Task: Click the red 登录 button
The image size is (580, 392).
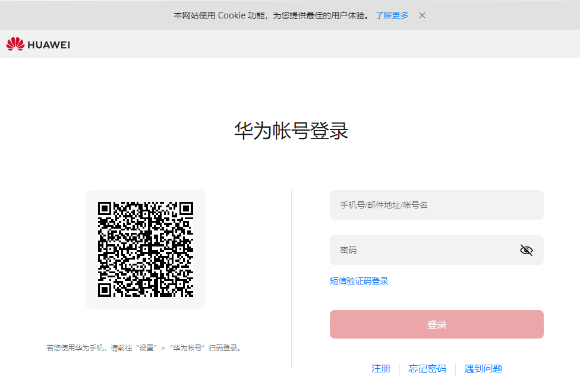Action: 436,324
